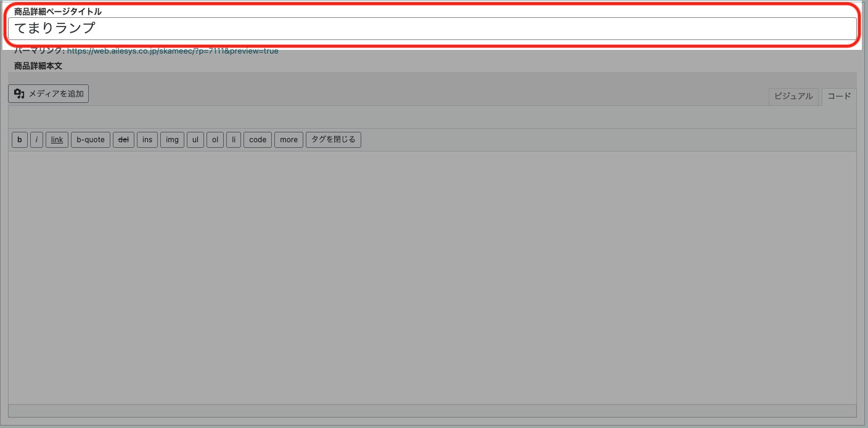Image resolution: width=868 pixels, height=428 pixels.
Task: Apply strikethrough with the del button
Action: pyautogui.click(x=123, y=140)
